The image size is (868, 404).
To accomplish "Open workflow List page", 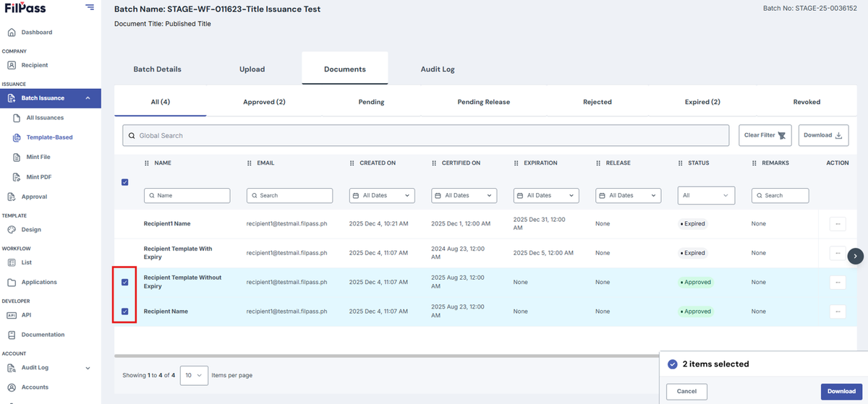I will click(26, 262).
